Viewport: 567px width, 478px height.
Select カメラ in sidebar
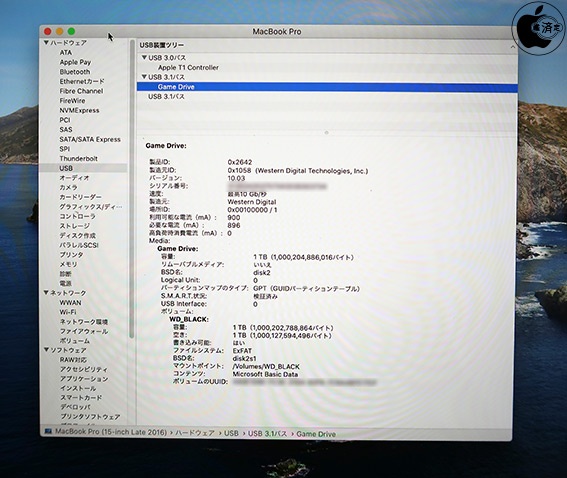click(x=68, y=187)
